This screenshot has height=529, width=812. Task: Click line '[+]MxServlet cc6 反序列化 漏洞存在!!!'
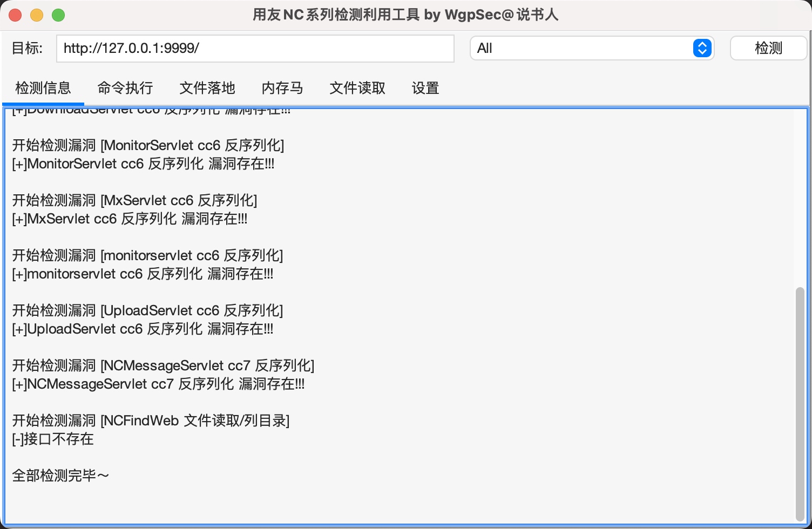pos(130,219)
